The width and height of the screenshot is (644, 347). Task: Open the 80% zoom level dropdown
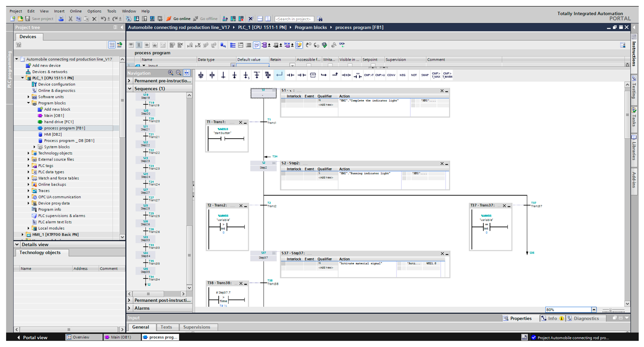tap(594, 310)
